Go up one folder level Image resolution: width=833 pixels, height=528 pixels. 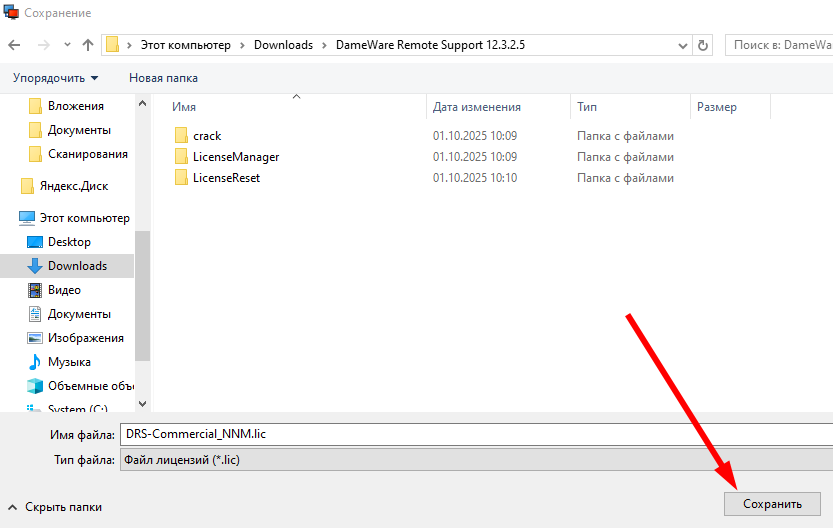88,45
